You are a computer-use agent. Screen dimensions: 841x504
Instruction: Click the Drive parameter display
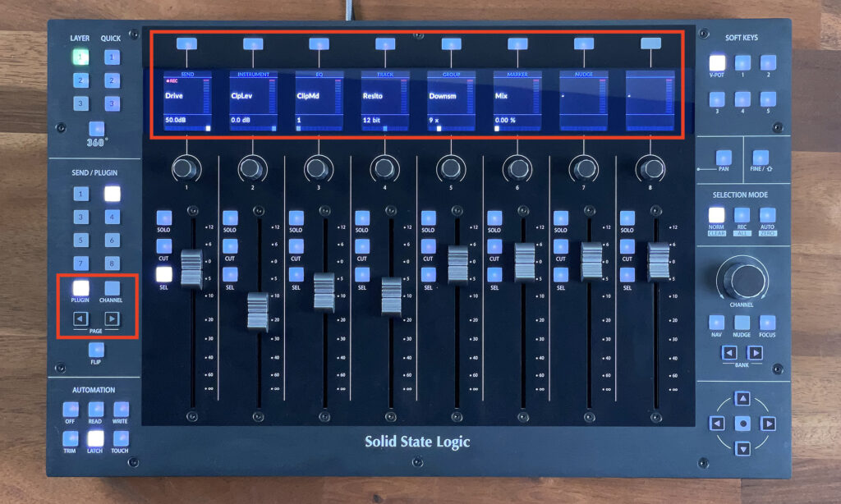(x=187, y=101)
